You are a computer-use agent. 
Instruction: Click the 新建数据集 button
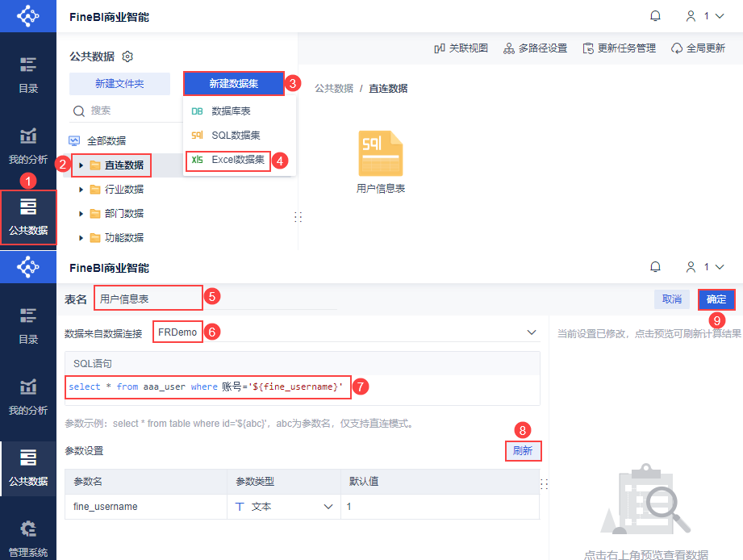point(234,84)
